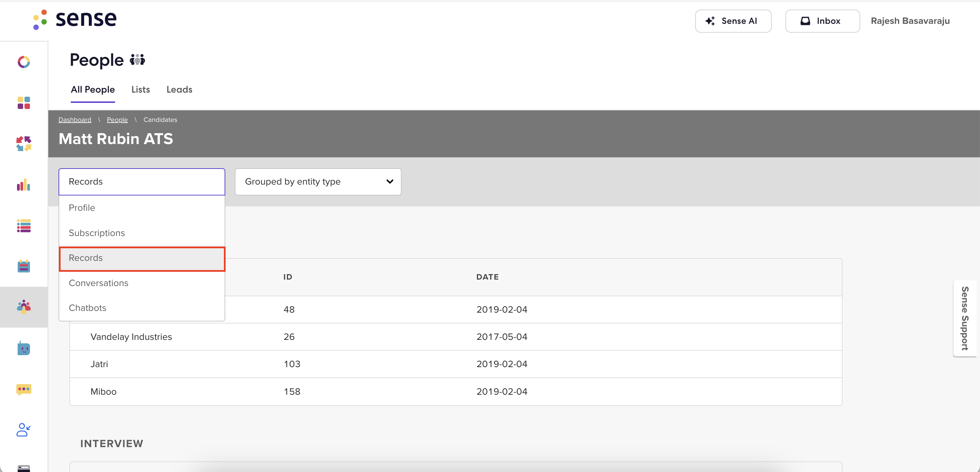This screenshot has width=980, height=472.
Task: Click the ID value 26
Action: (x=289, y=337)
